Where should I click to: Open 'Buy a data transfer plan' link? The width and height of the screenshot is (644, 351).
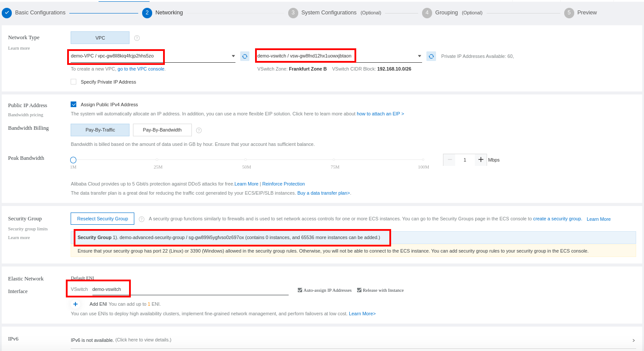(324, 193)
